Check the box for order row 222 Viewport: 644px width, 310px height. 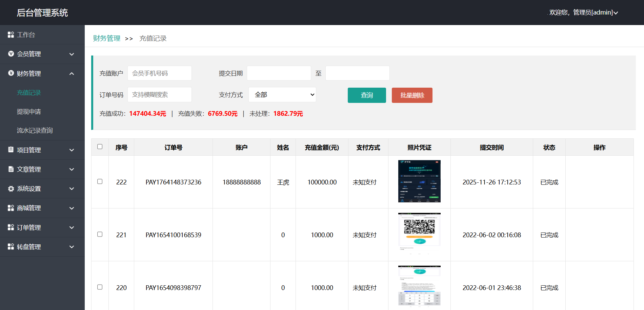(100, 181)
